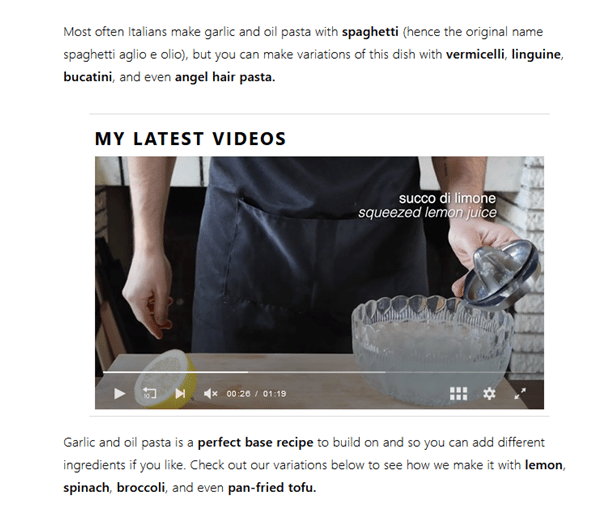Click the bold word spinach
Image resolution: width=601 pixels, height=518 pixels.
pyautogui.click(x=86, y=488)
